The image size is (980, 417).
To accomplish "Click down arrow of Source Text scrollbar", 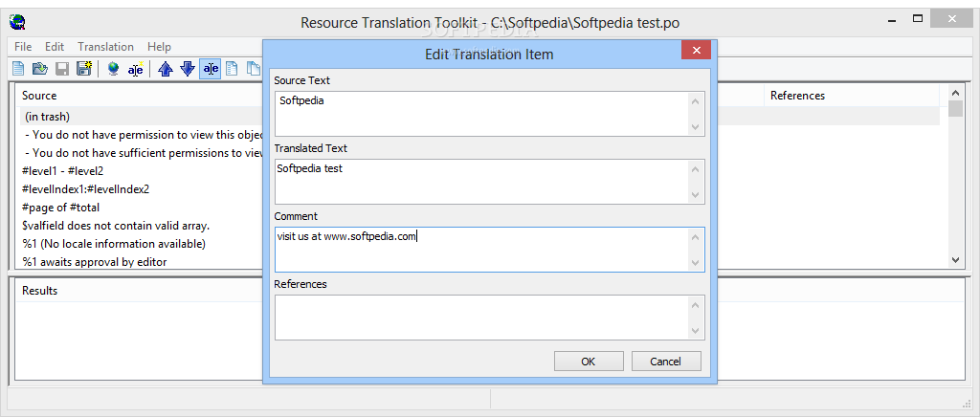I will click(696, 126).
